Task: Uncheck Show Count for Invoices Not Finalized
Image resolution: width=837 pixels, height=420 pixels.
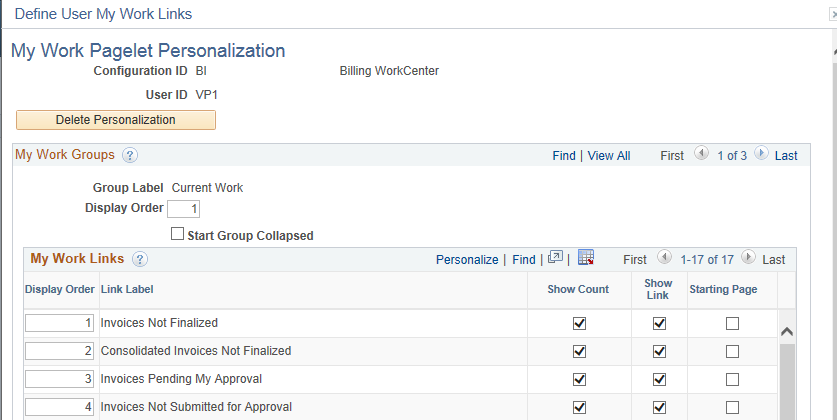Action: (x=579, y=323)
